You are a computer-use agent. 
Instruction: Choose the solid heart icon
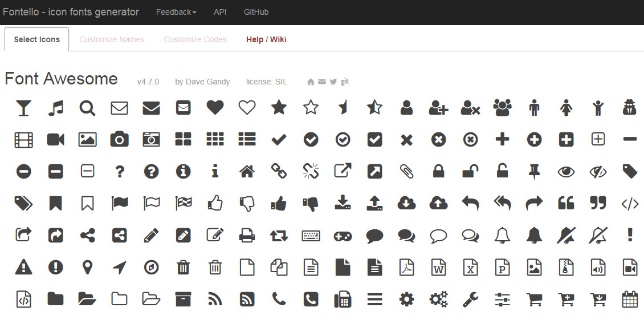tap(215, 108)
